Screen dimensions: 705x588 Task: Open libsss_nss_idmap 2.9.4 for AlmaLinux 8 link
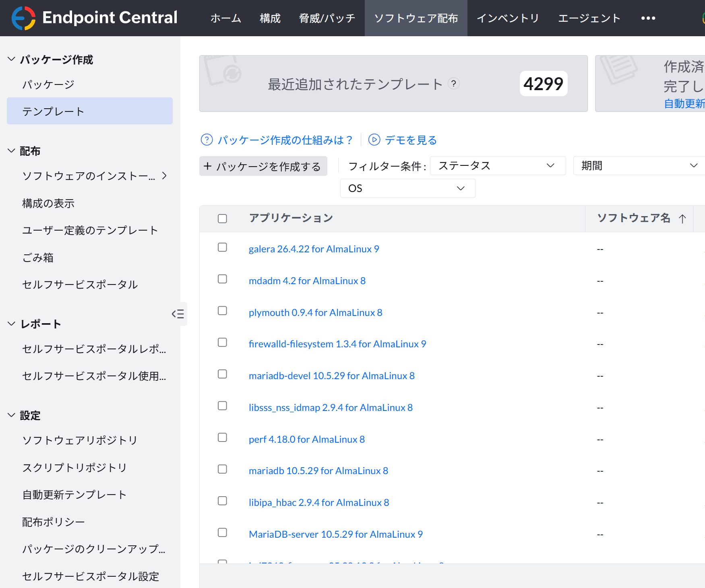pyautogui.click(x=331, y=408)
